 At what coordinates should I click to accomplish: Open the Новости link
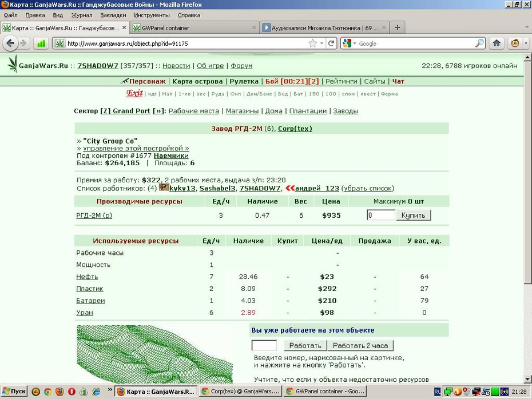pyautogui.click(x=176, y=66)
